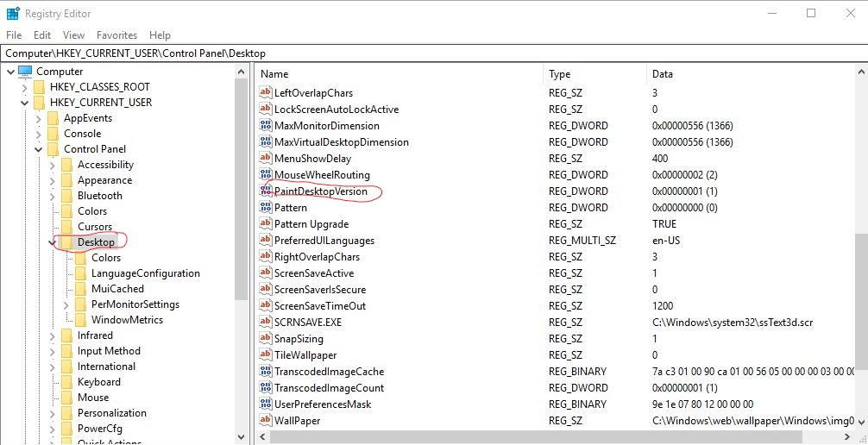This screenshot has height=445, width=868.
Task: Collapse the Desktop key
Action: (52, 242)
